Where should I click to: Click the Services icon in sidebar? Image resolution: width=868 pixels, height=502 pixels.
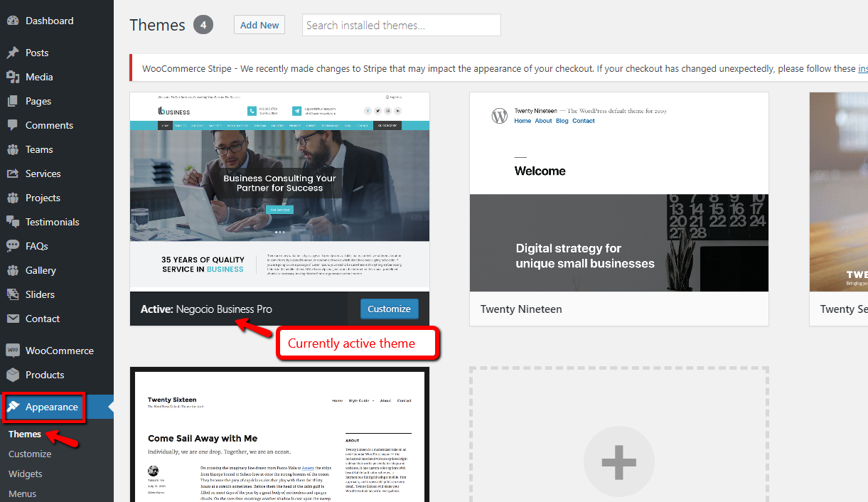pos(13,173)
